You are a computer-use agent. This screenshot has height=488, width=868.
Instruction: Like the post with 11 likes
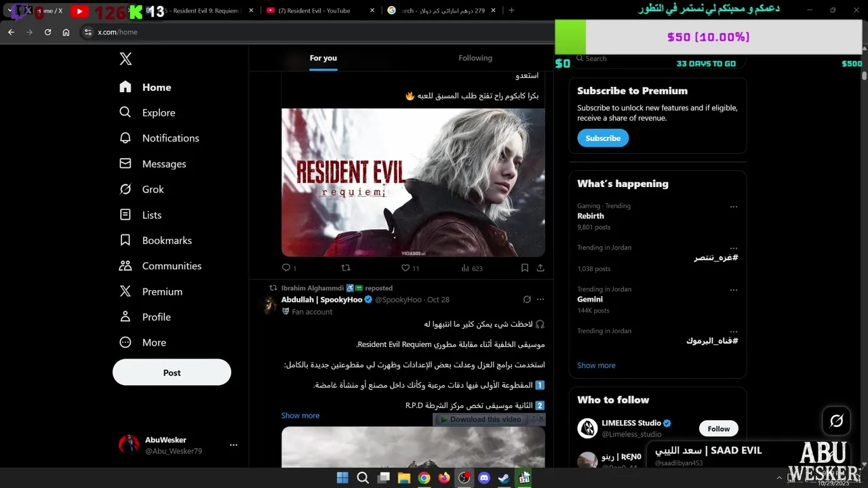(410, 268)
